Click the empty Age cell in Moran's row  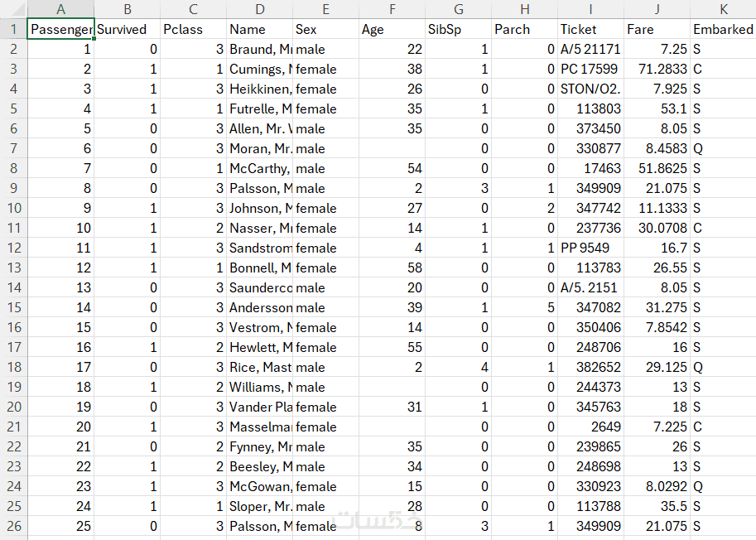click(392, 149)
